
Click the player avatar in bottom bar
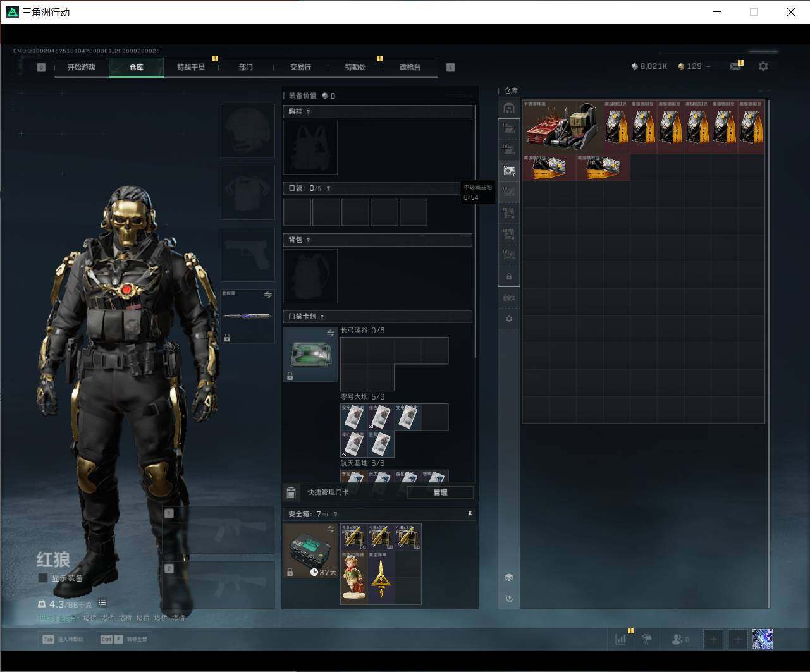763,640
